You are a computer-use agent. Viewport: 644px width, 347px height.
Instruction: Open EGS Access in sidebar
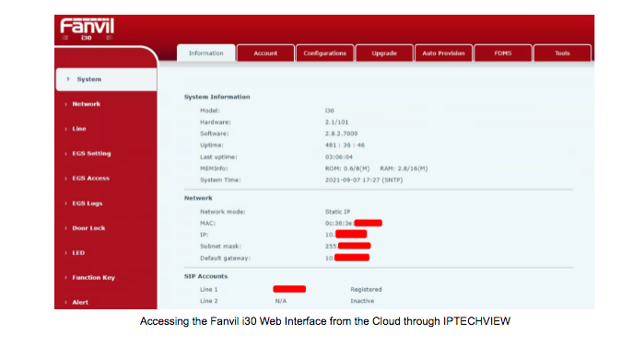(91, 179)
